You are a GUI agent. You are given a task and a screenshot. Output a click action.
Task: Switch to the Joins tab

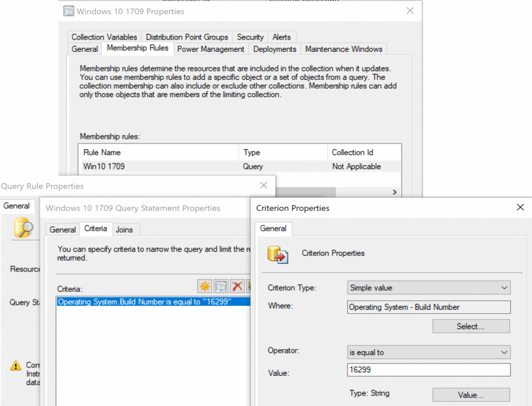[x=124, y=229]
